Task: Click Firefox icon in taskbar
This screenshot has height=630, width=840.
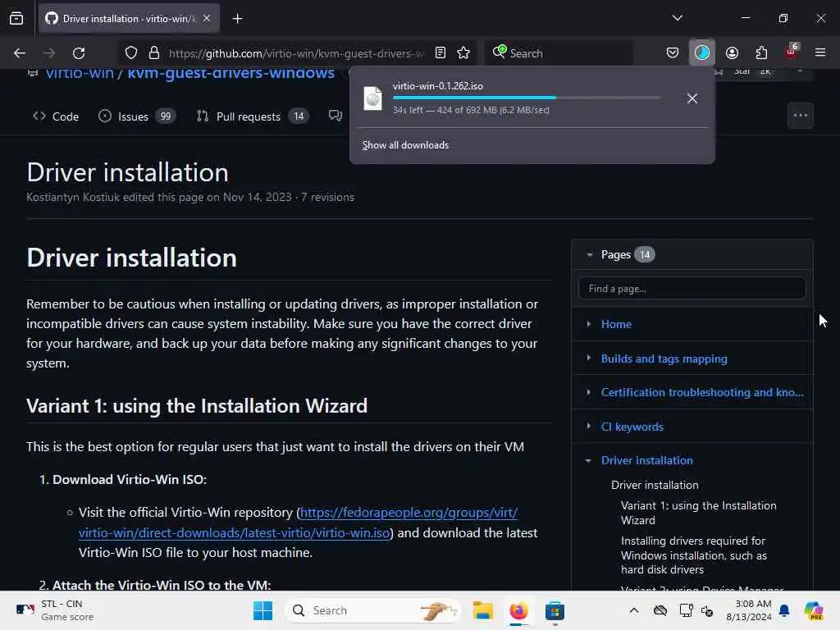Action: [x=518, y=610]
